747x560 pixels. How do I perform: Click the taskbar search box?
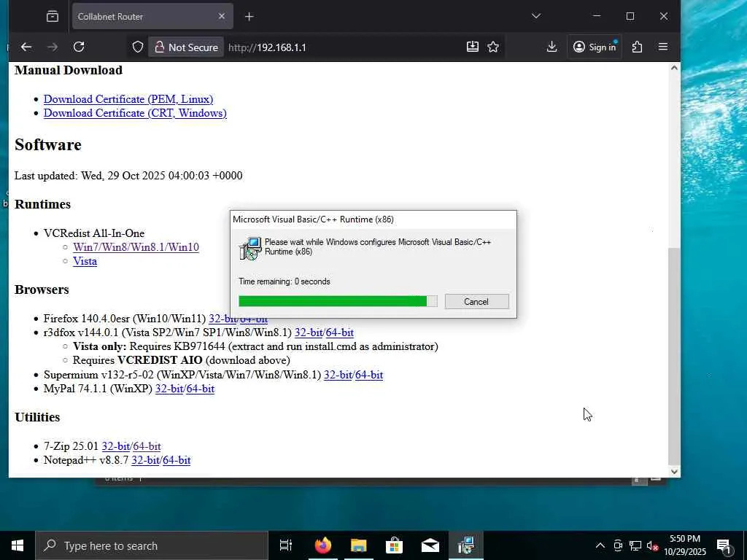pos(152,545)
